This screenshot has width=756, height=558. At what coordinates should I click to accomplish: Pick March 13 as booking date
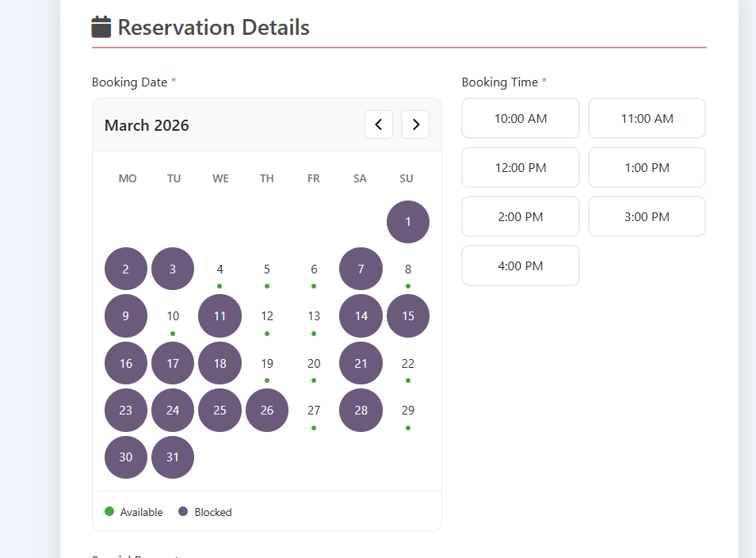pos(314,316)
